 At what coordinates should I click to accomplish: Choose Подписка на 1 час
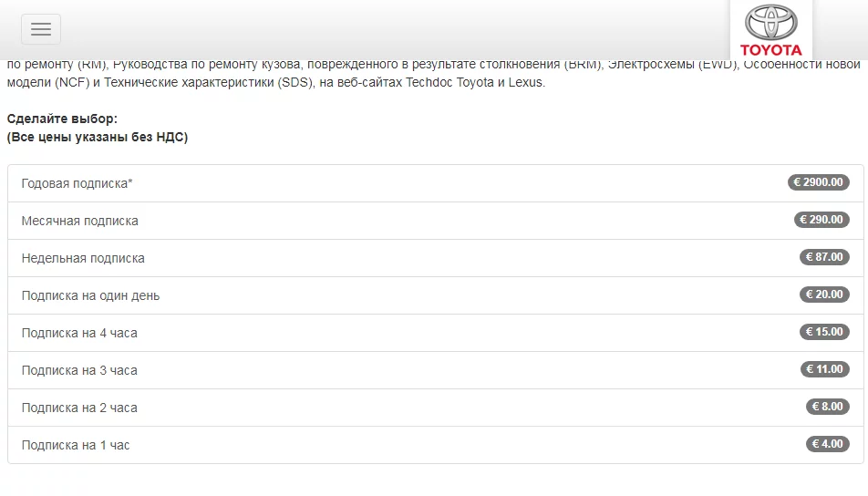(76, 445)
